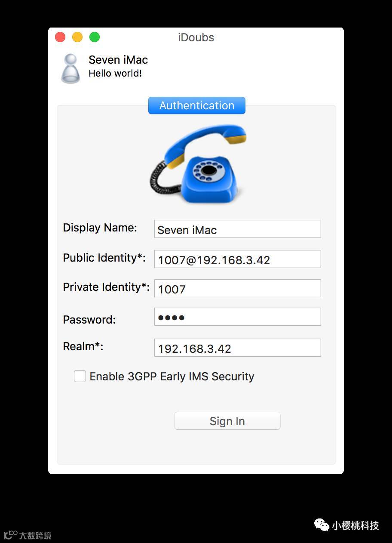Screen dimensions: 392x543
Task: Click the 'Enable 3GPP Early IMS Security' label
Action: [x=172, y=376]
